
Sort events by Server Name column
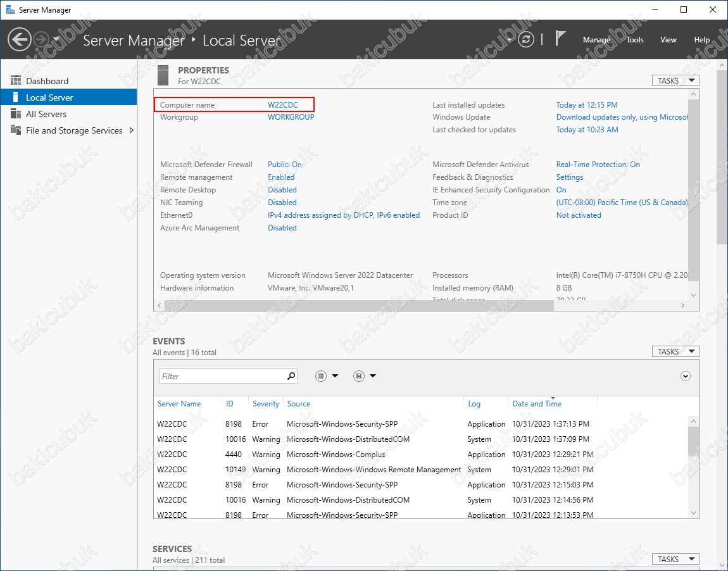point(179,404)
